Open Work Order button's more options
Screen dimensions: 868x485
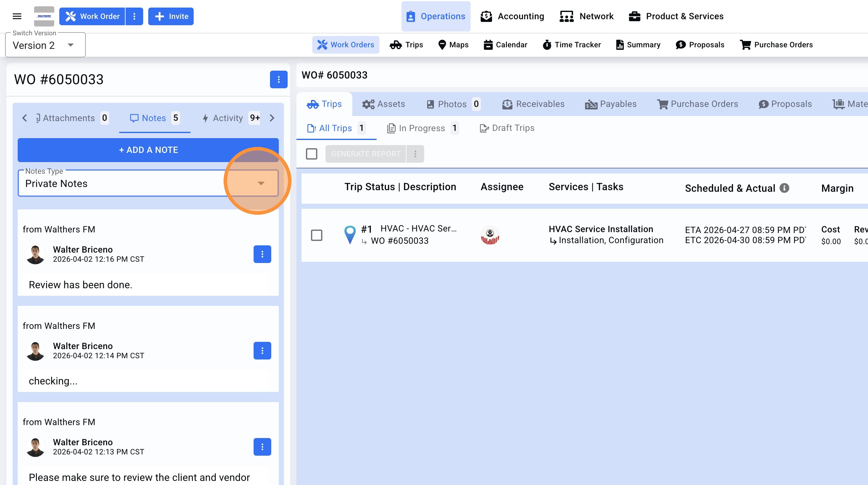[134, 16]
